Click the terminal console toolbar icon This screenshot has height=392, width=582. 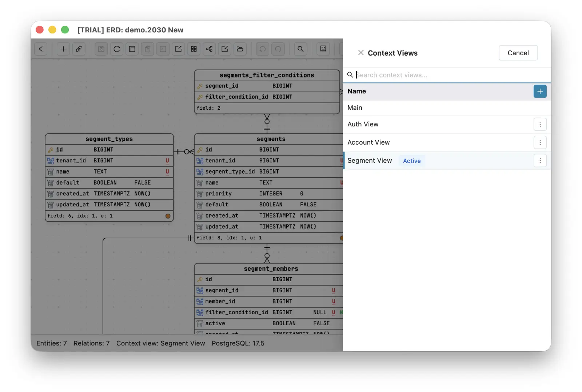(x=163, y=49)
